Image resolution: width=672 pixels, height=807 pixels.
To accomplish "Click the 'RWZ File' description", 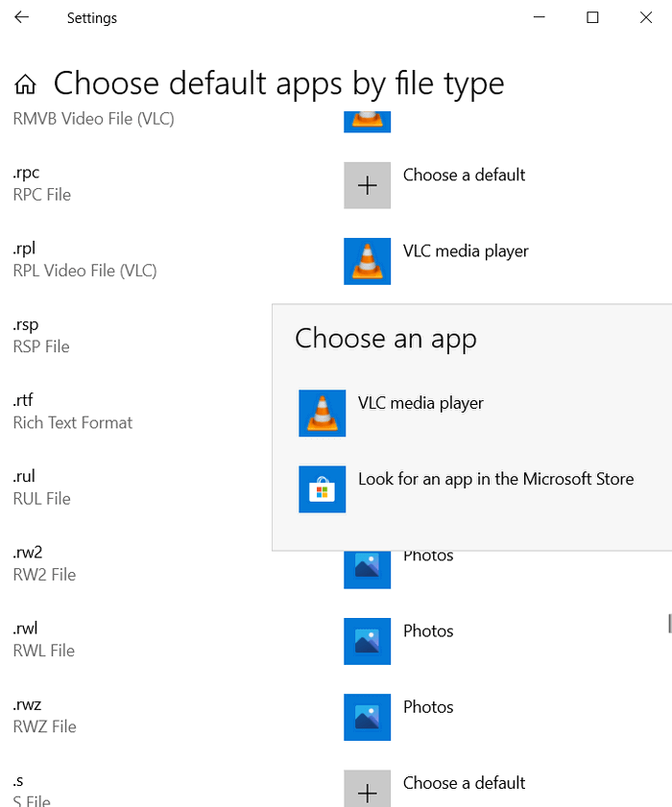I will coord(44,726).
